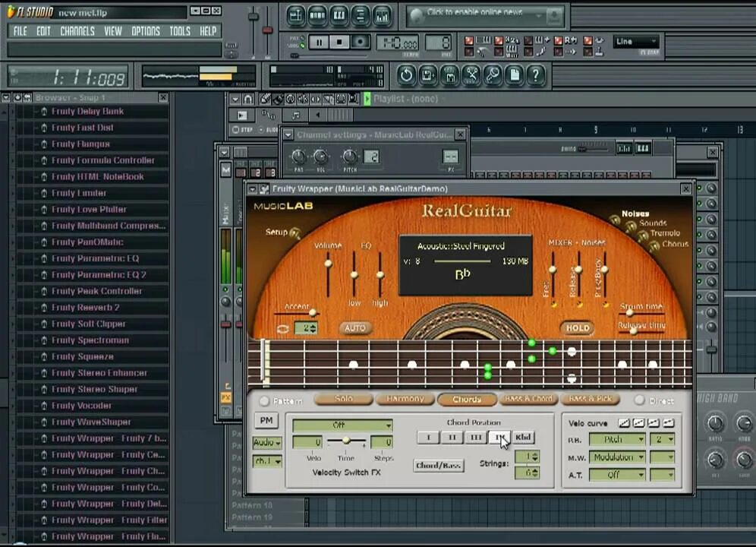This screenshot has height=547, width=756.
Task: Click the PM button in RealGuitar
Action: pos(266,421)
